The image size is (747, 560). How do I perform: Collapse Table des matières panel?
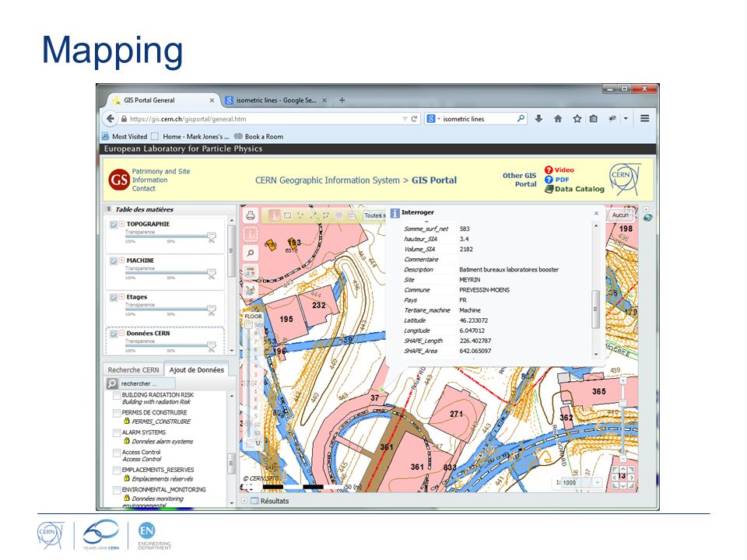tap(107, 209)
